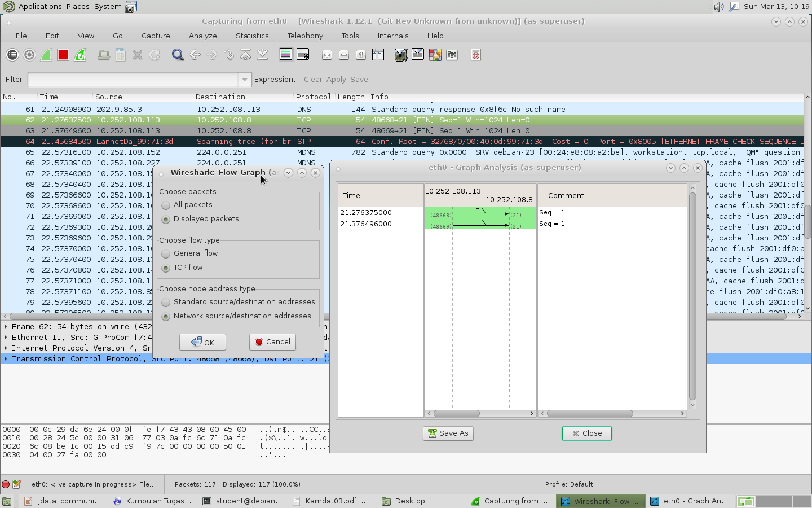
Task: Save capture file toolbar icon
Action: [121, 55]
